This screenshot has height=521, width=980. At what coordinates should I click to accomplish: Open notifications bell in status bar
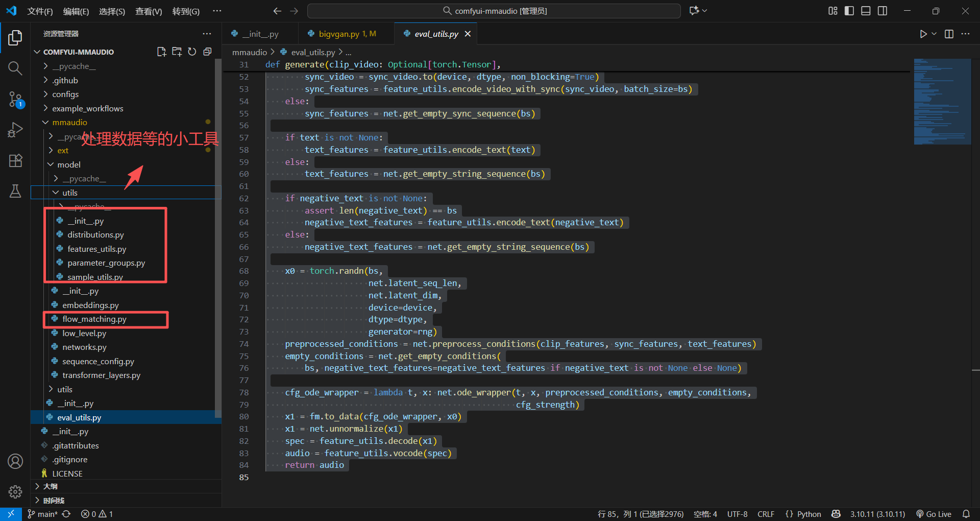tap(966, 514)
